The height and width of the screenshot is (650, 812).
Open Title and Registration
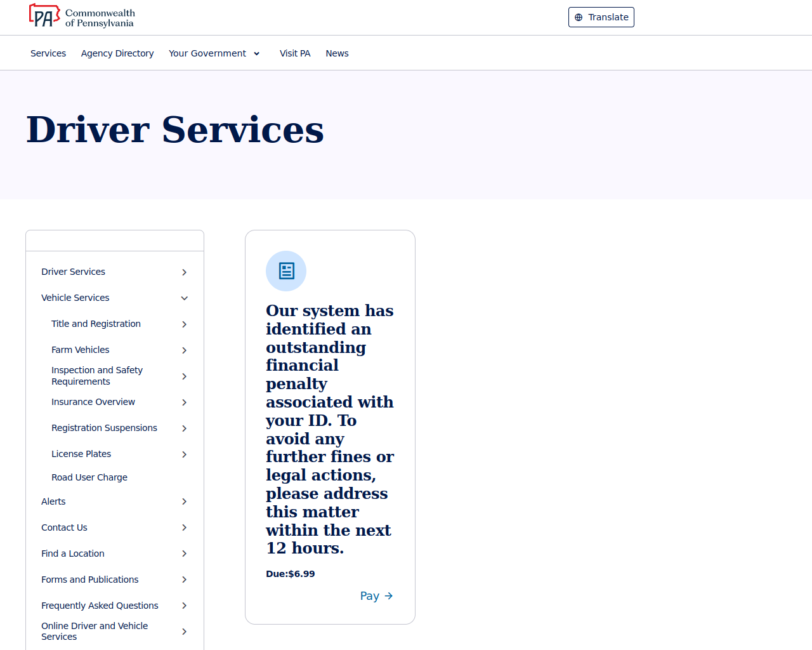point(96,324)
